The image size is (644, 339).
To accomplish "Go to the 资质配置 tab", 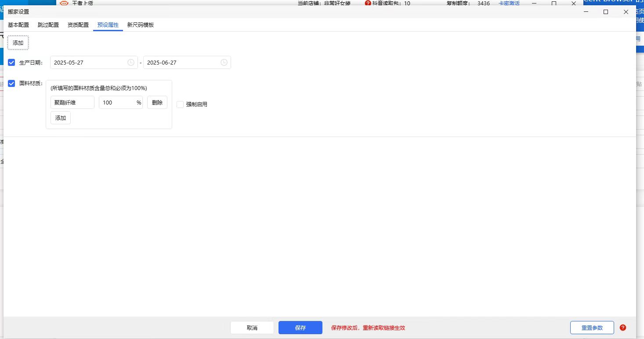I will point(78,25).
